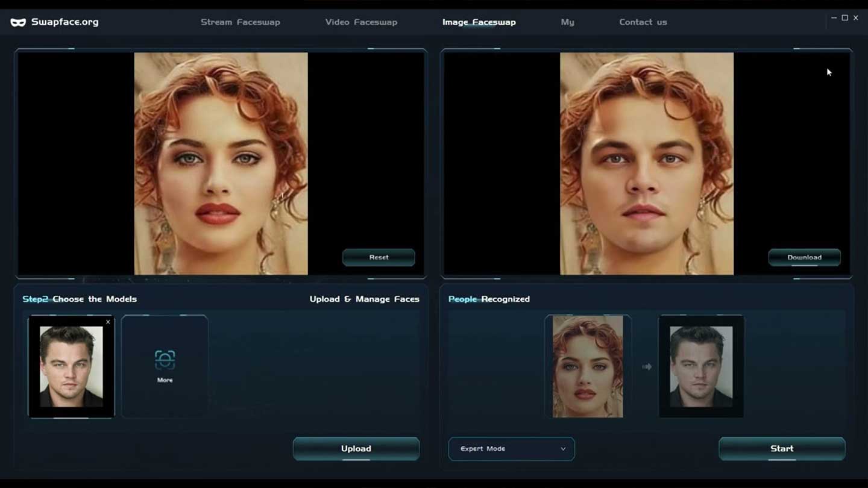Image resolution: width=868 pixels, height=488 pixels.
Task: Expand the Expert Mode dropdown
Action: click(x=511, y=449)
